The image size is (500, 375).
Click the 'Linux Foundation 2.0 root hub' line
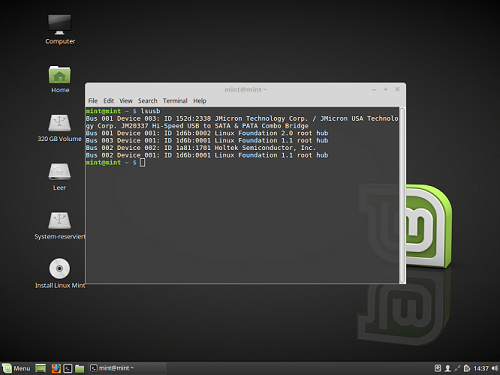point(207,133)
